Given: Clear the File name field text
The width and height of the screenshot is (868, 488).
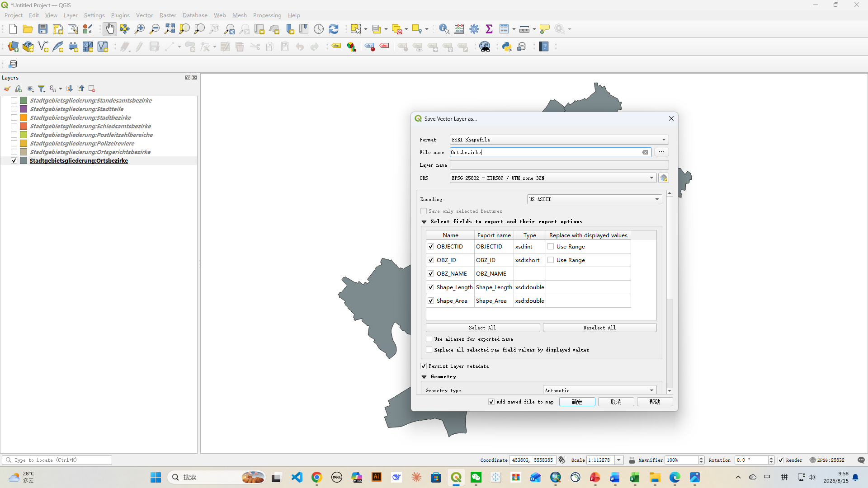Looking at the screenshot, I should point(645,152).
